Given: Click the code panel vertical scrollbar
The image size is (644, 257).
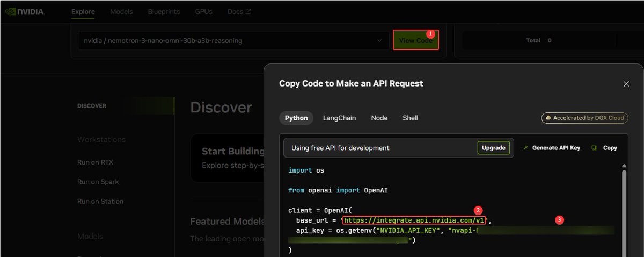Looking at the screenshot, I should 624,212.
